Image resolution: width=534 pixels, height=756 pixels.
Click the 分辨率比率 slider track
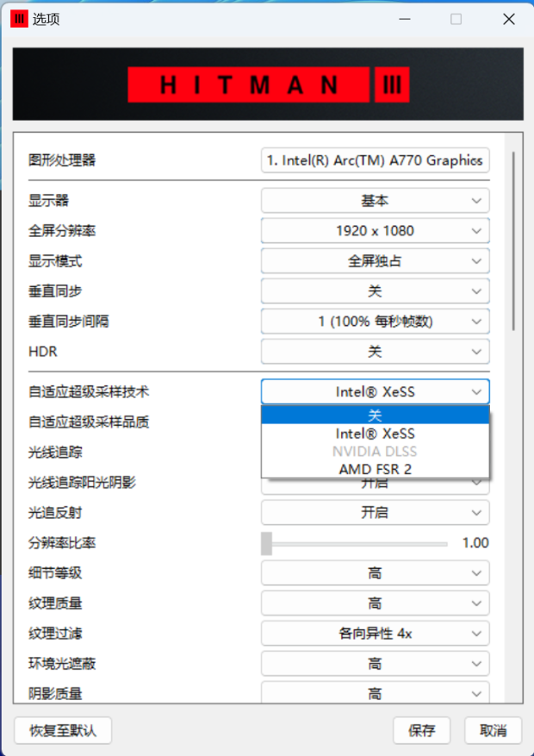coord(354,544)
